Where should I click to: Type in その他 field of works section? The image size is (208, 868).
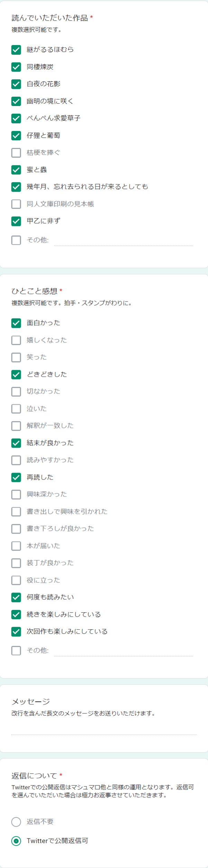coord(123,240)
